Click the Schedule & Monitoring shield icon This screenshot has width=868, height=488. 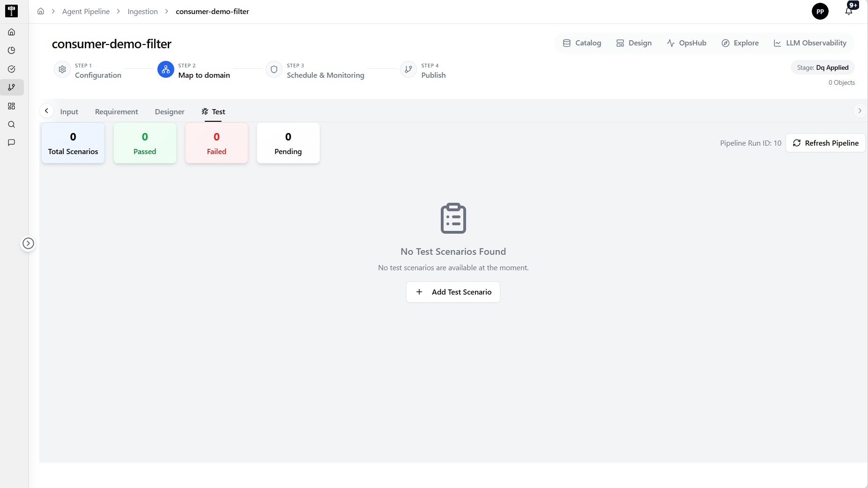coord(274,70)
